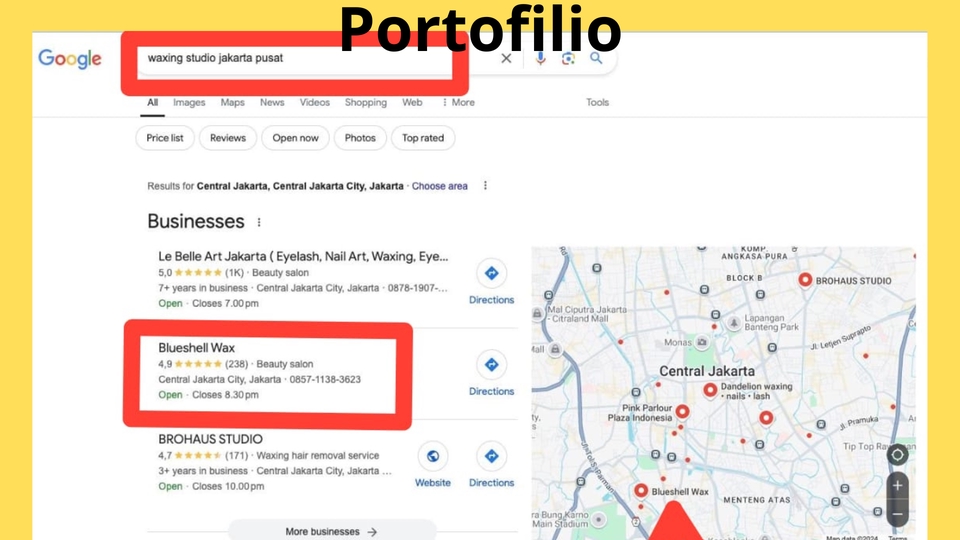Click the Lapangan Banteng Park marker on map

coord(733,323)
